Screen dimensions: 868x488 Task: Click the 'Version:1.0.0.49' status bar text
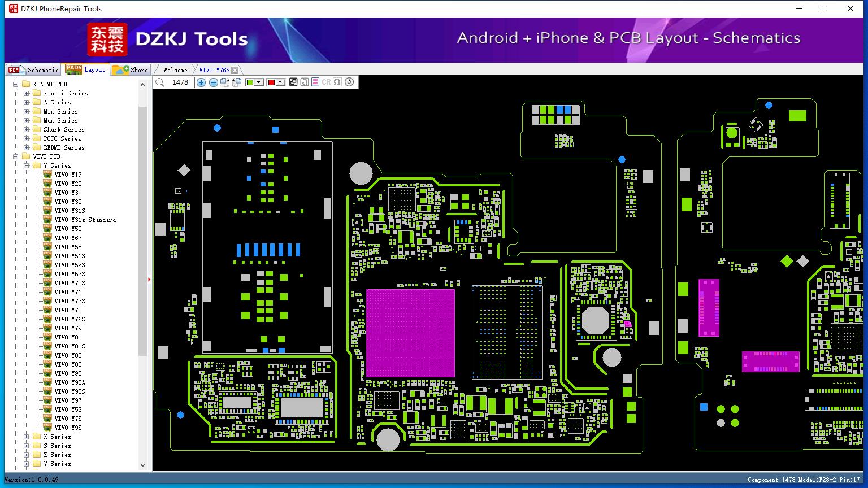click(31, 480)
